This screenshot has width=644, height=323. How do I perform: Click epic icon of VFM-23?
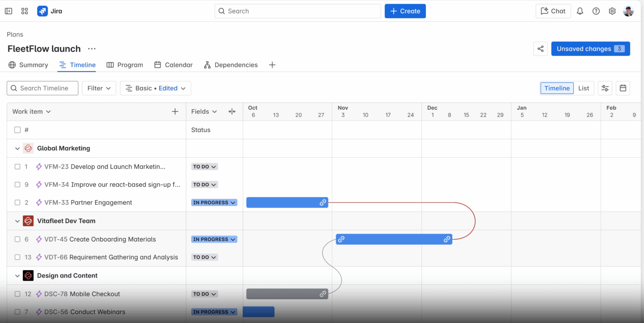[39, 167]
